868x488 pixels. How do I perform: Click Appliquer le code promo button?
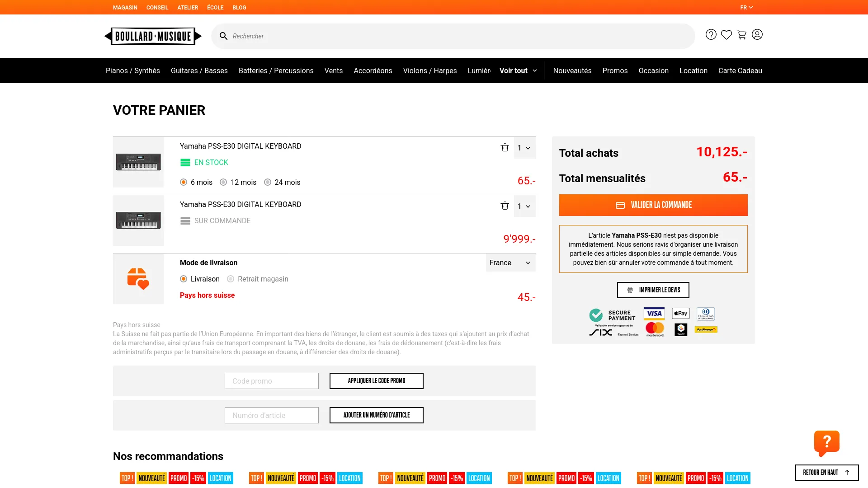pos(377,381)
